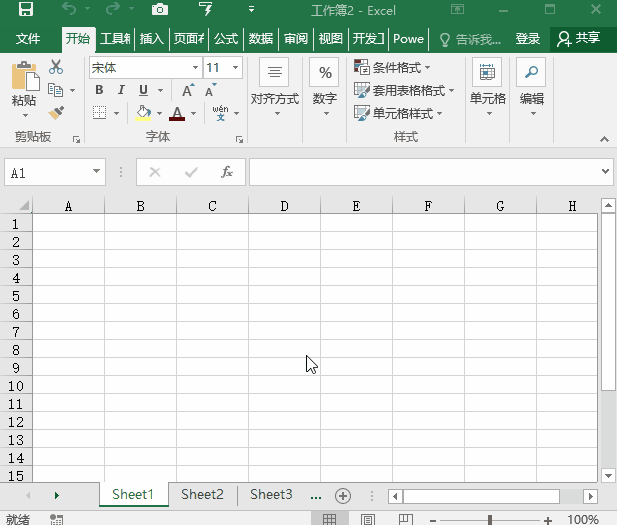The width and height of the screenshot is (617, 525).
Task: Open 单元格样式 cell styles menu
Action: point(398,113)
